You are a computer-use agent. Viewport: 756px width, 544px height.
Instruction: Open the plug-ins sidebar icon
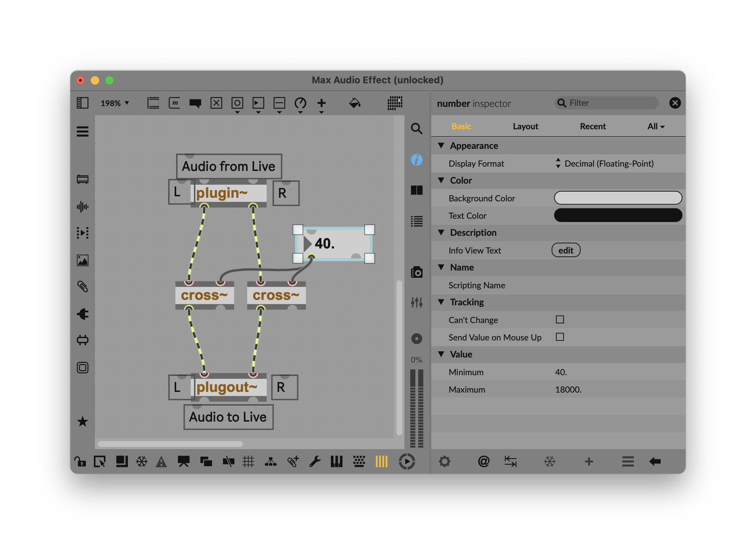click(83, 314)
